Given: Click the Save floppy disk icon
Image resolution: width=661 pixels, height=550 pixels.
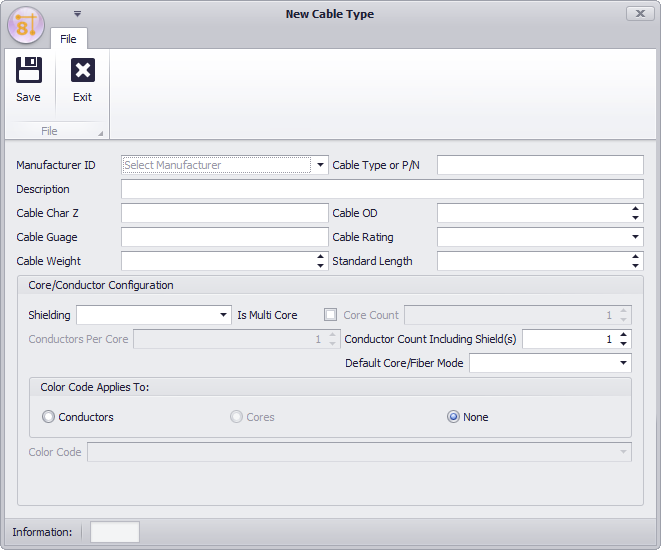Looking at the screenshot, I should [x=29, y=70].
